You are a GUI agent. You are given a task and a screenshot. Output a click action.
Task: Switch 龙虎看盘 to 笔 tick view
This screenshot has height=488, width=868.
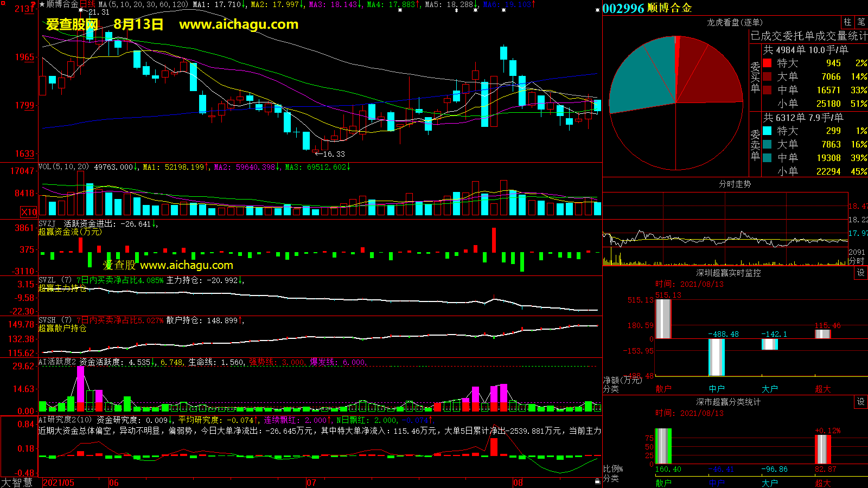click(861, 22)
